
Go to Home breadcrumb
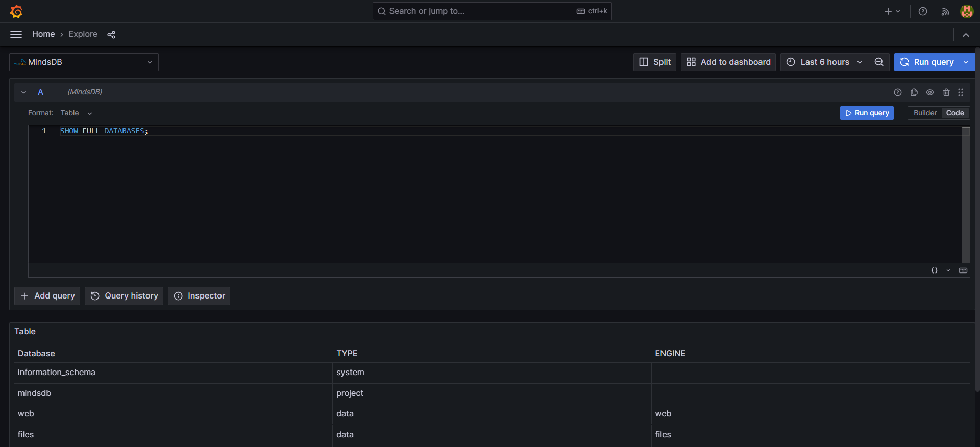pyautogui.click(x=43, y=34)
